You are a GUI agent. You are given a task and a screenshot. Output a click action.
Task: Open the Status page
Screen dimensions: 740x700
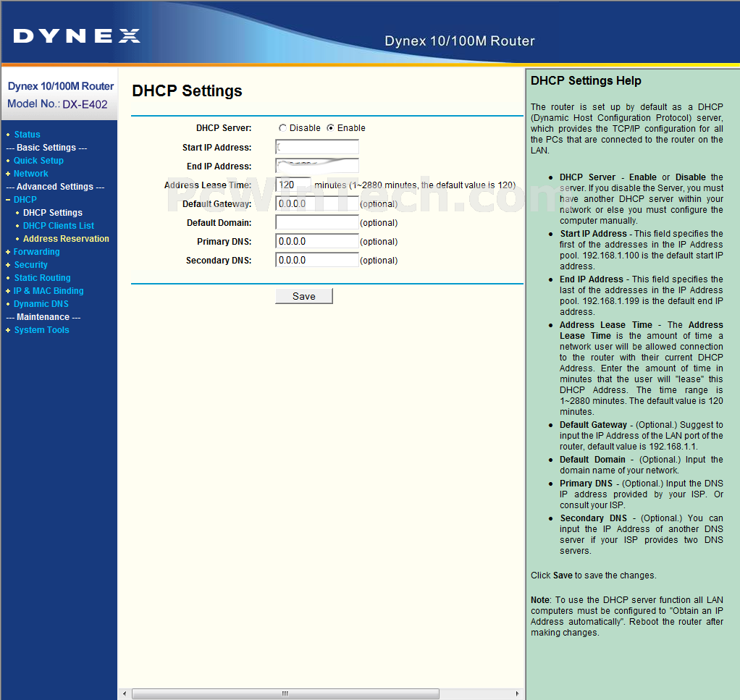pyautogui.click(x=27, y=135)
